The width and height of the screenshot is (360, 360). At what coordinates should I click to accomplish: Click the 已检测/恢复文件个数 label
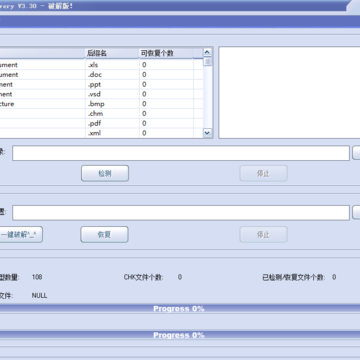point(293,277)
